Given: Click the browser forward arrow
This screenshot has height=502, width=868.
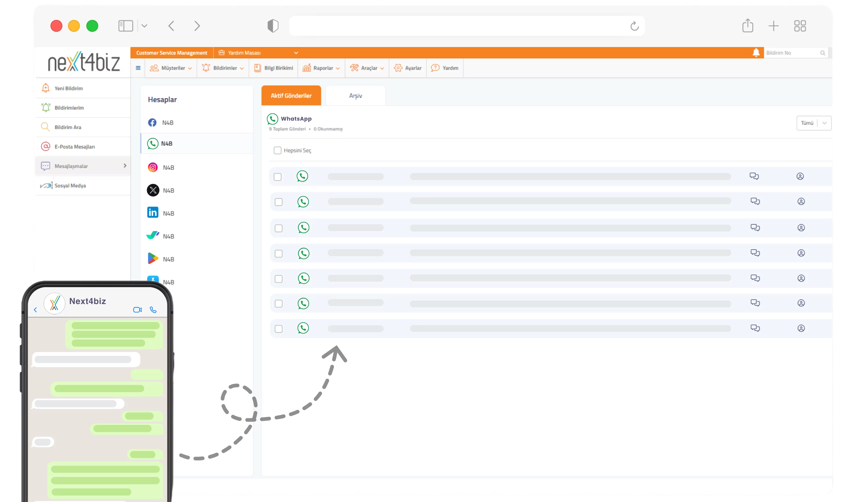Looking at the screenshot, I should (197, 26).
